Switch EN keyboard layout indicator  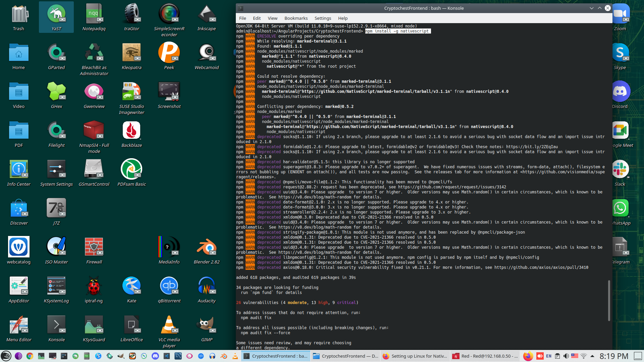tap(549, 356)
